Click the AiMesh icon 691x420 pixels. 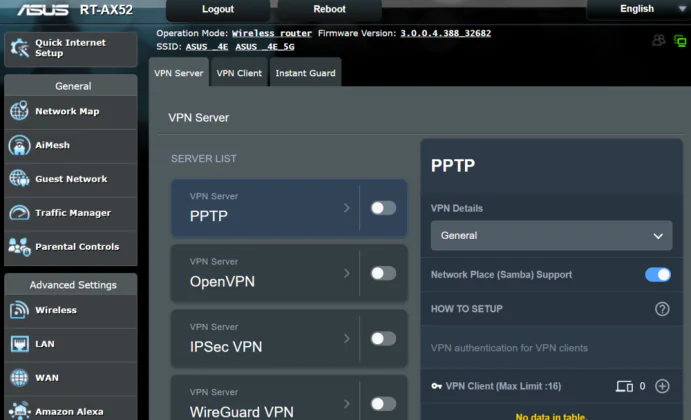coord(19,145)
